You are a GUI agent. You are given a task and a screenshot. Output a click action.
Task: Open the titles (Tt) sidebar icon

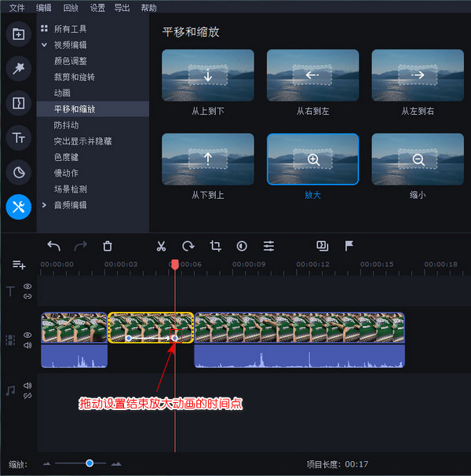[19, 137]
